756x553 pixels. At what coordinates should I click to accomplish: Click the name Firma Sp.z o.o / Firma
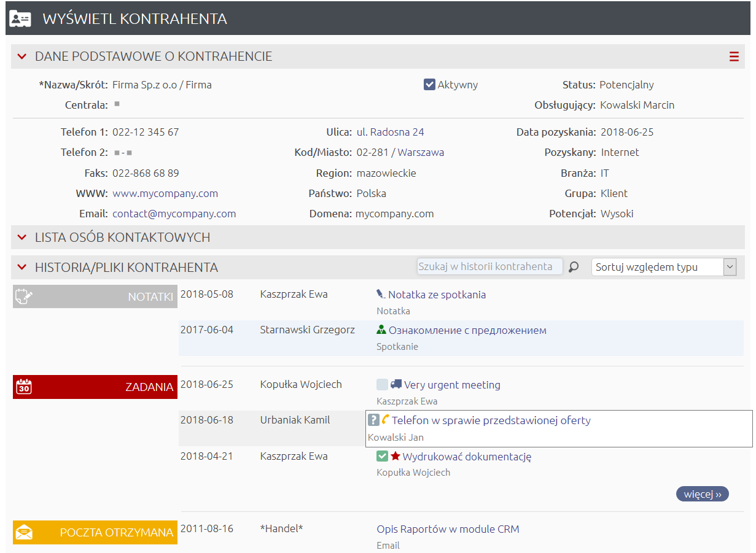point(162,85)
